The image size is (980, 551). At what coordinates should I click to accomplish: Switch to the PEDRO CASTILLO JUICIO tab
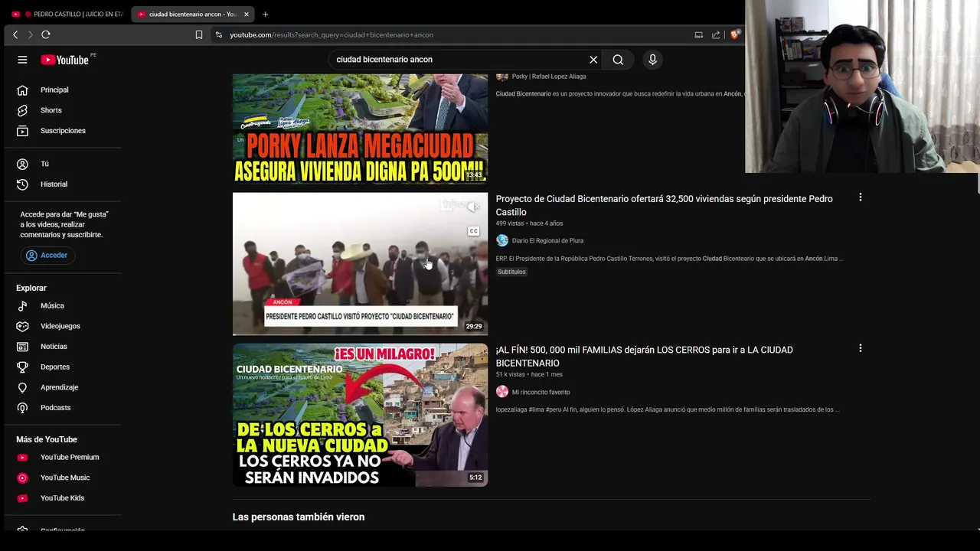[x=67, y=14]
